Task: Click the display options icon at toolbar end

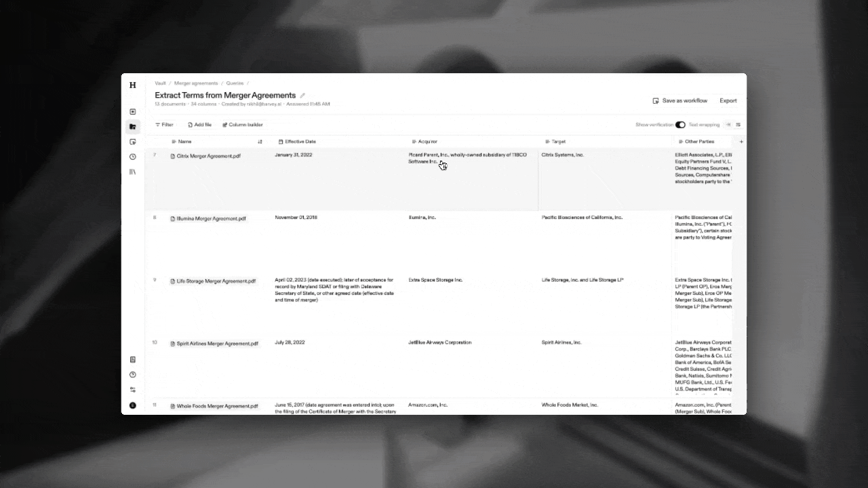Action: [738, 125]
